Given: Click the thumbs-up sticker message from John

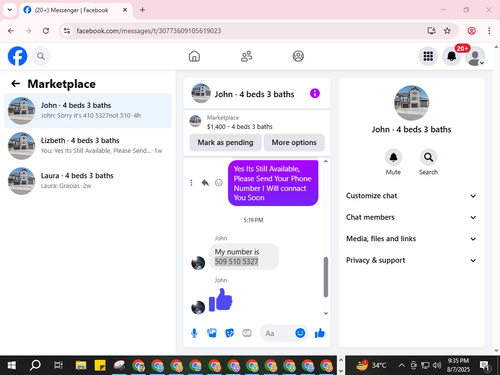Looking at the screenshot, I should coord(221,300).
